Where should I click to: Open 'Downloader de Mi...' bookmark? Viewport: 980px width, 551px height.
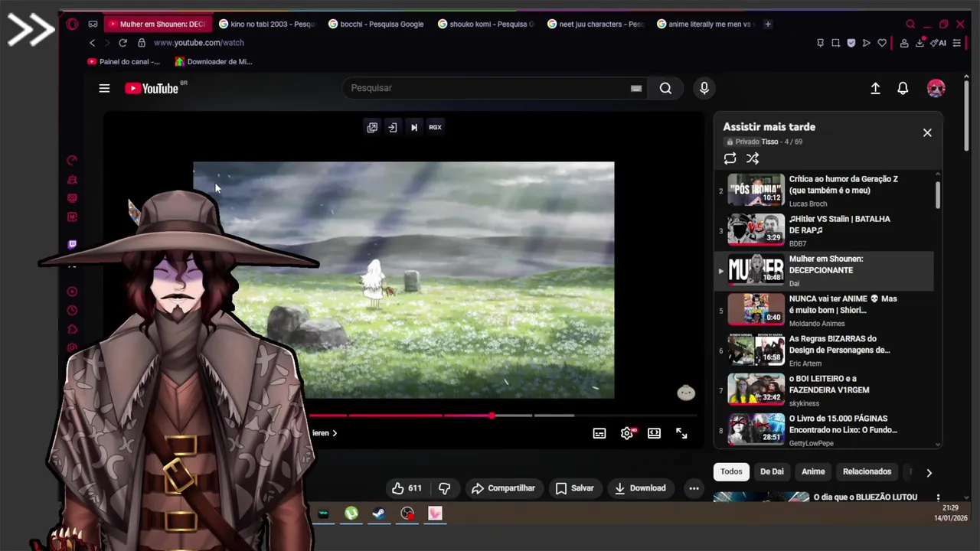point(214,61)
